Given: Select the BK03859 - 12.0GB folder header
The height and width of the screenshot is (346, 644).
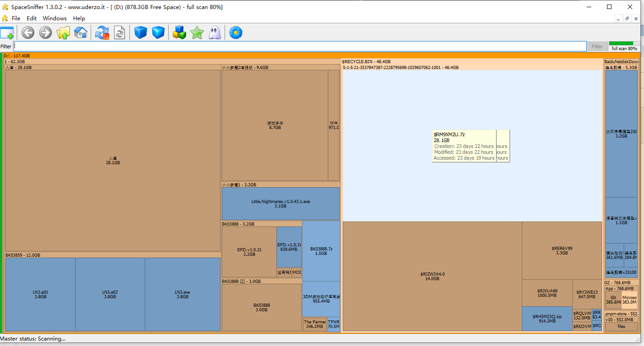Looking at the screenshot, I should 113,255.
